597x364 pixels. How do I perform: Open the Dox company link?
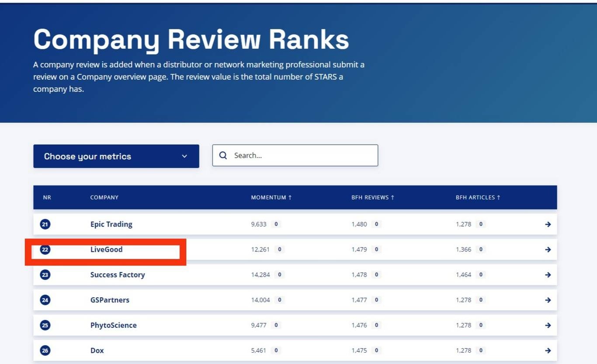[x=97, y=350]
